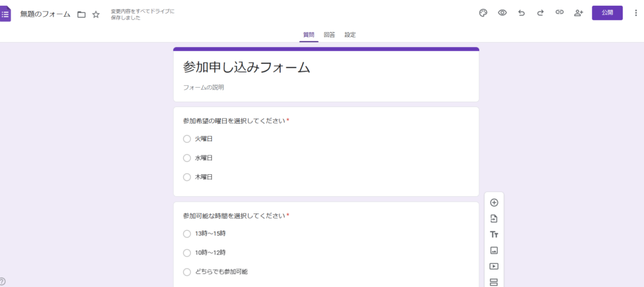
Task: Open the theme customization palette icon
Action: point(483,13)
